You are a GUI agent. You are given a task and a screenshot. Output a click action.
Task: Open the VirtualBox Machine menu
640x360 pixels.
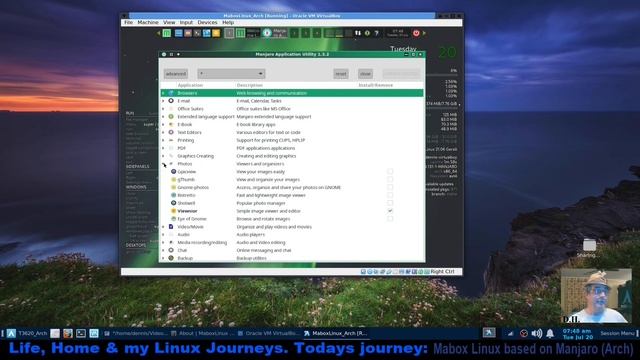tap(148, 23)
